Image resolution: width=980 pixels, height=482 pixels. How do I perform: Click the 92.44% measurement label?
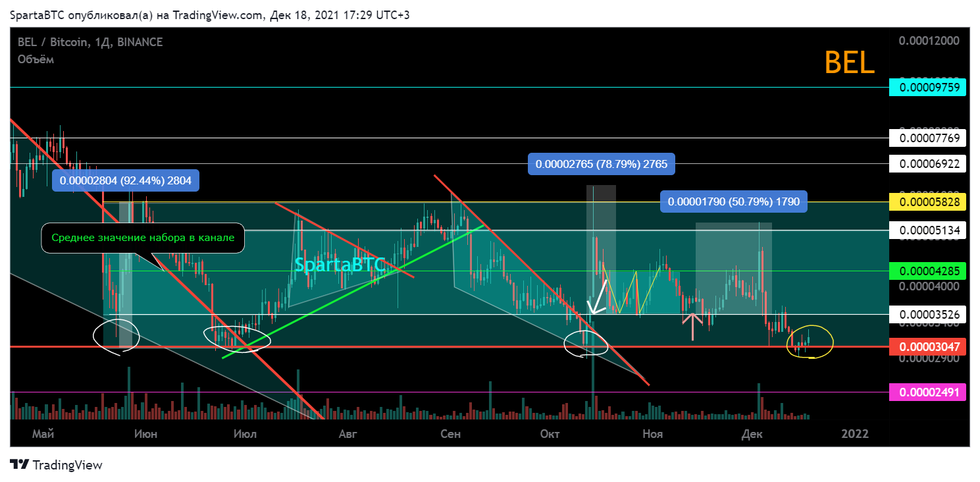click(126, 180)
